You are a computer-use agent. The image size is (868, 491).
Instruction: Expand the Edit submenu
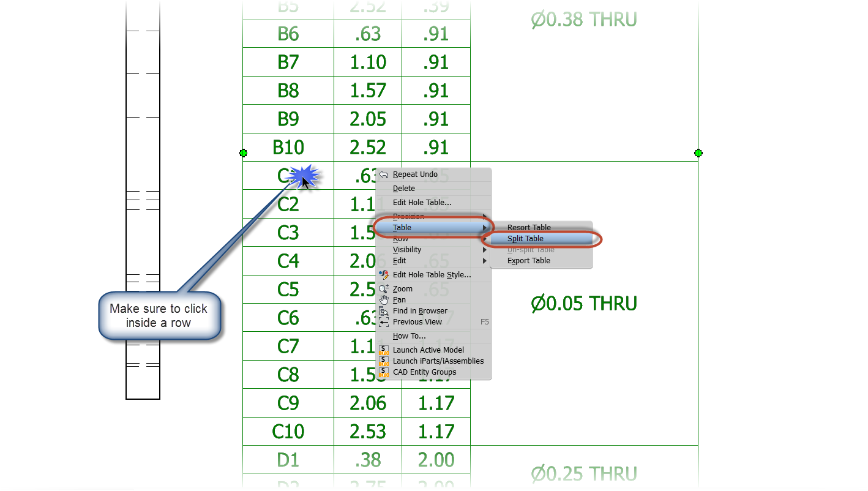point(399,260)
